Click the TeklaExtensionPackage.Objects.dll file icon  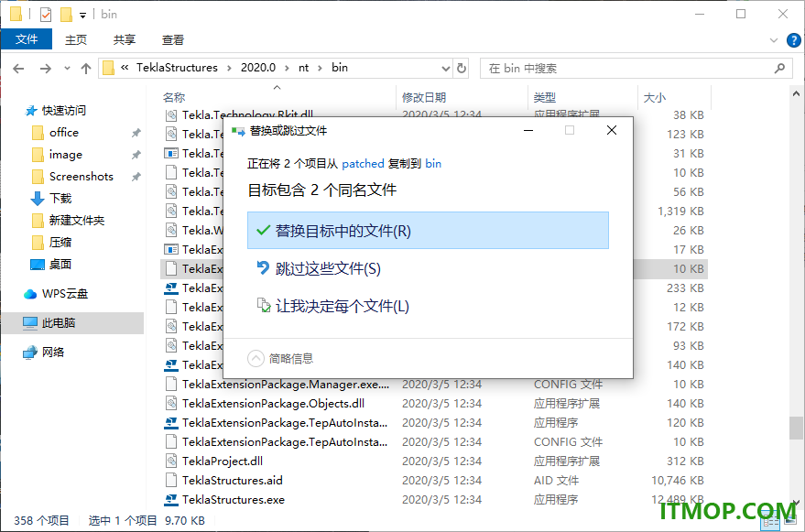coord(171,404)
